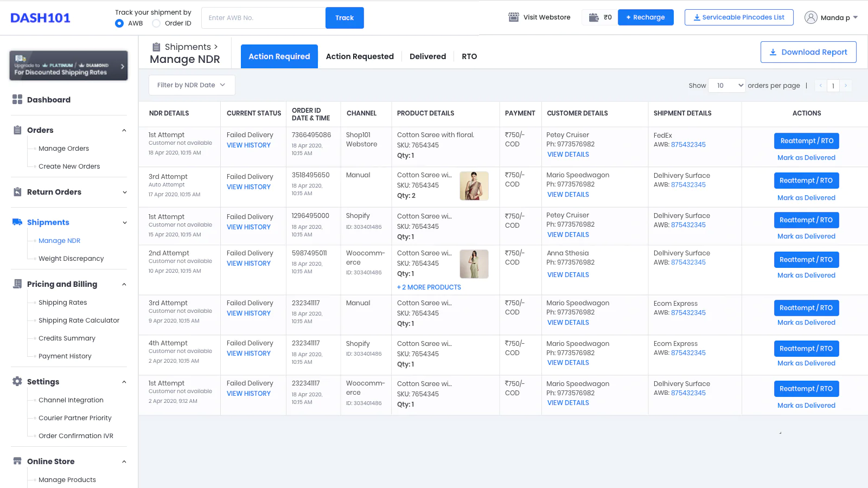Click the Settings gear icon
The height and width of the screenshot is (488, 868).
(x=17, y=382)
